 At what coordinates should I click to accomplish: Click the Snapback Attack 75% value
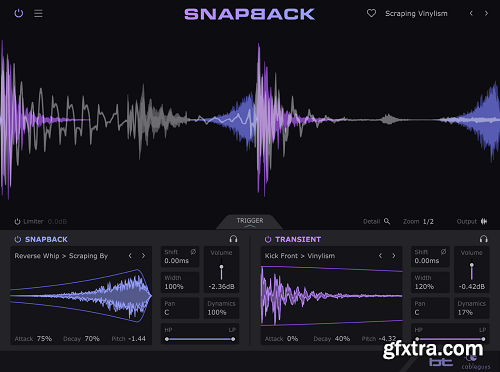(44, 339)
